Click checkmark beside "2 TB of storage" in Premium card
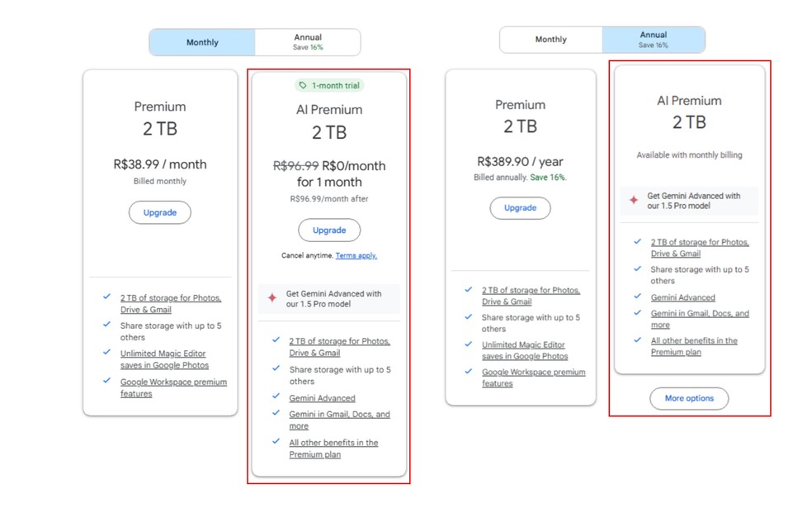 (x=106, y=297)
